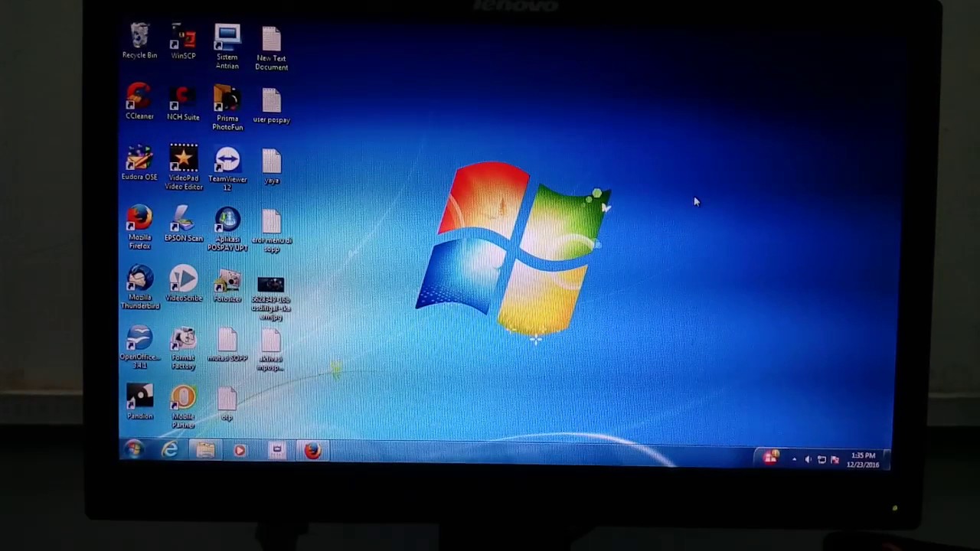This screenshot has height=551, width=980.
Task: Launch WinSCP from the desktop
Action: click(183, 41)
